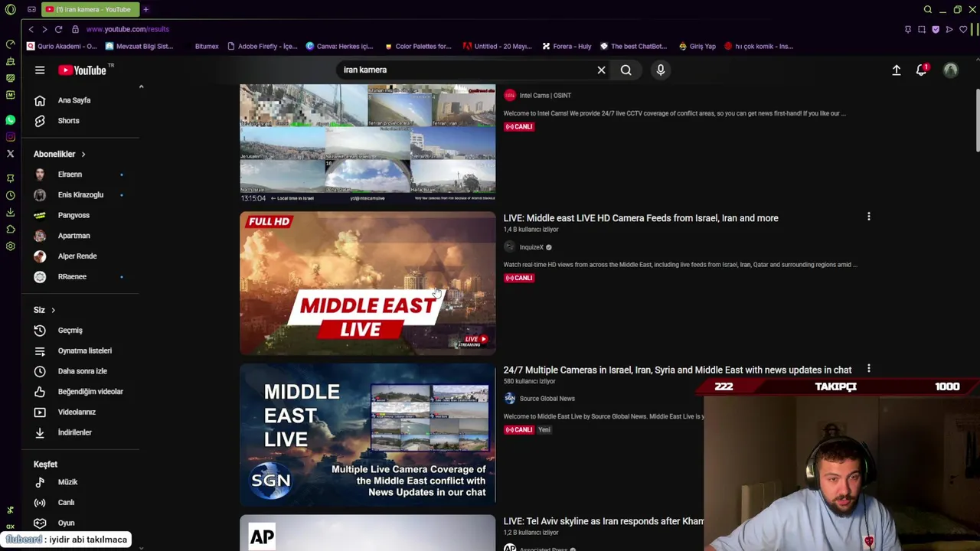Open the Color Palettes bookmark

click(x=418, y=46)
